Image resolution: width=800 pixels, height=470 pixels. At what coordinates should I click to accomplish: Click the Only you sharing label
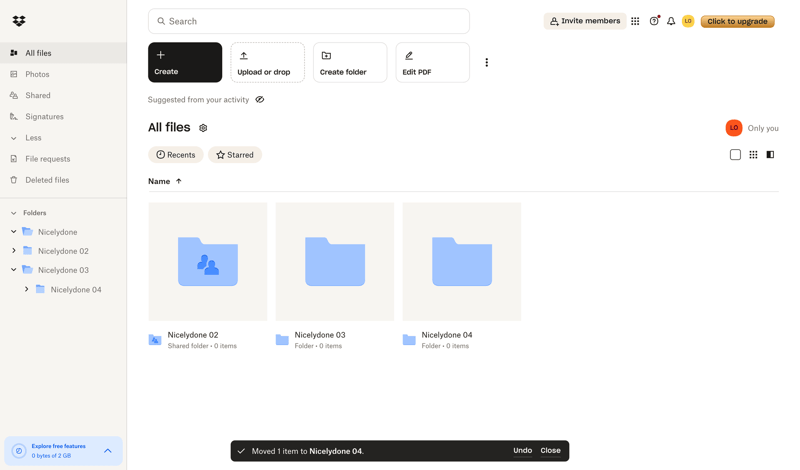point(763,128)
